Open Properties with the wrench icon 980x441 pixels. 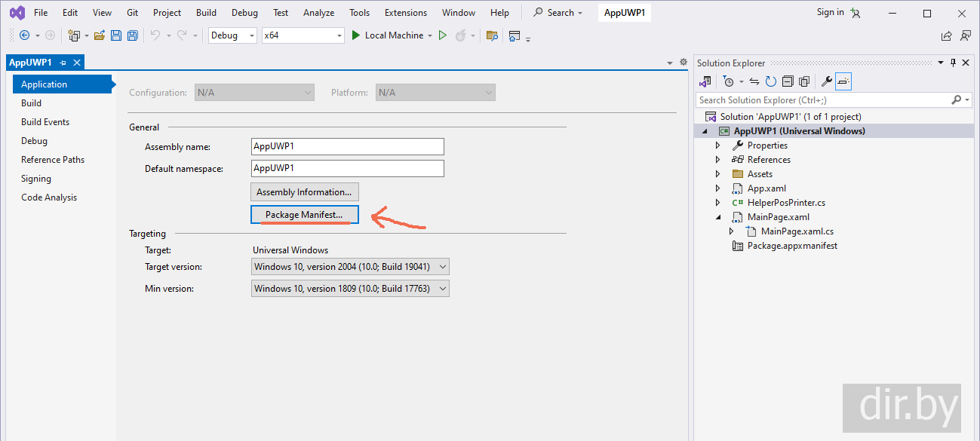(826, 81)
